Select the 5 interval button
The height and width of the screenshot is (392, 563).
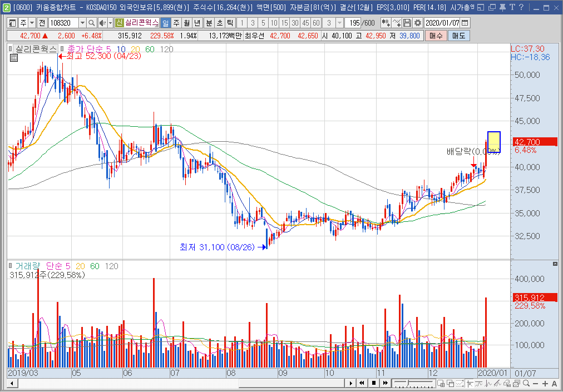[x=263, y=23]
